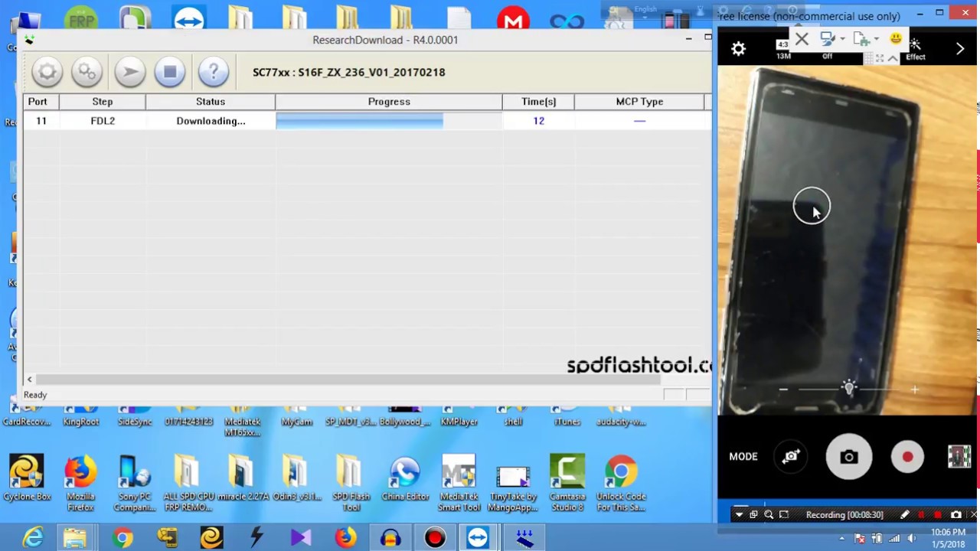Click the brightness bulb slider handle

(849, 389)
